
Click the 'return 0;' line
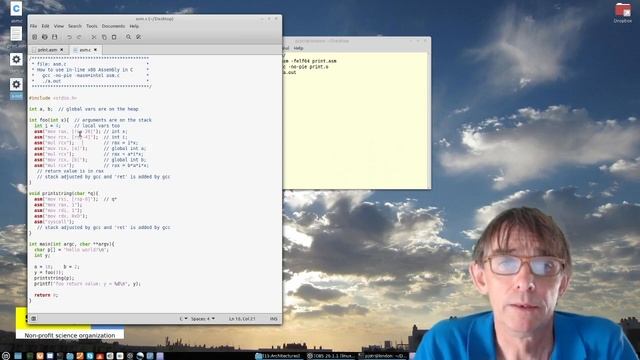(46, 295)
